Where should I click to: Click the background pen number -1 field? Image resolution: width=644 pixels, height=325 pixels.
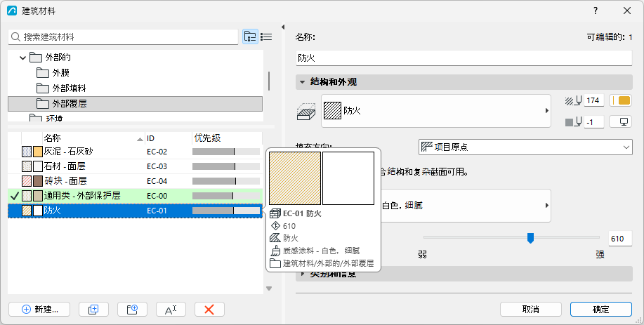593,122
